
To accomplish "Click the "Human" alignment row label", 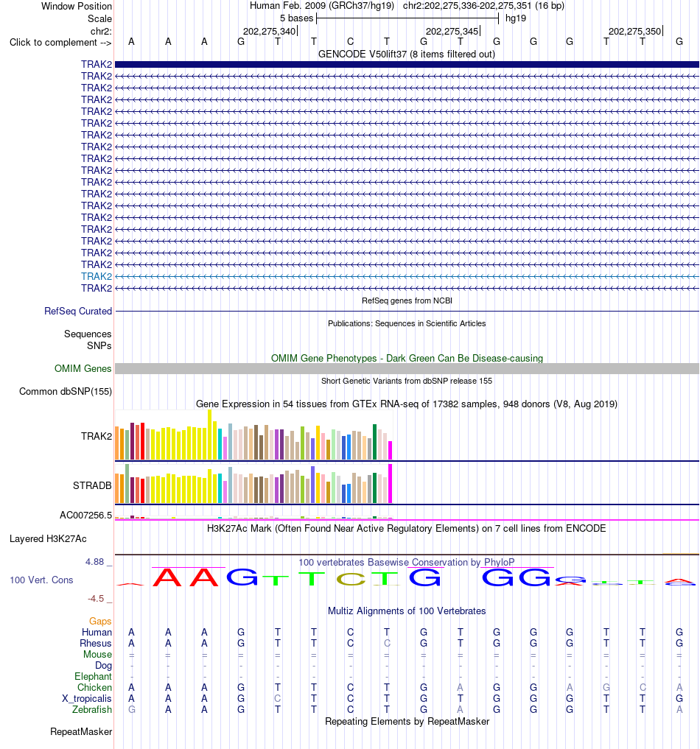I will (x=97, y=632).
